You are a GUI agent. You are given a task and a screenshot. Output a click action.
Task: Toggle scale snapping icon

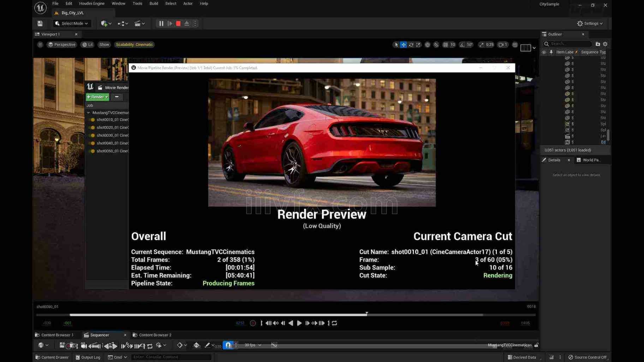point(481,45)
